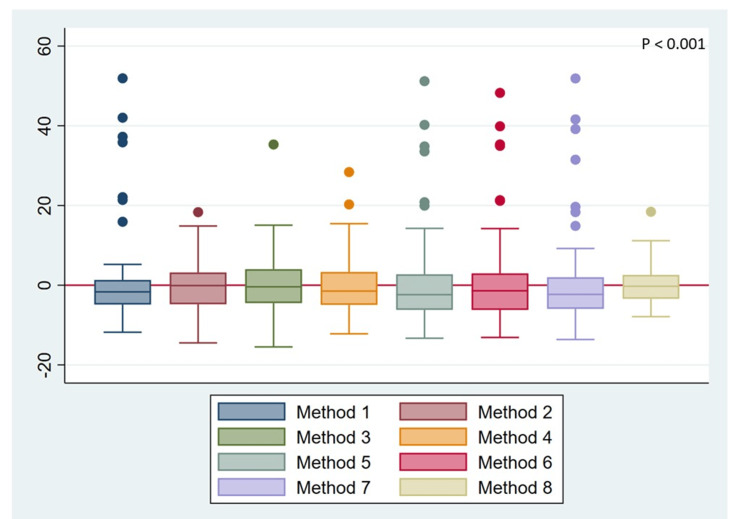Select the topmost lavender outlier dot
The image size is (750, 519).
(575, 78)
